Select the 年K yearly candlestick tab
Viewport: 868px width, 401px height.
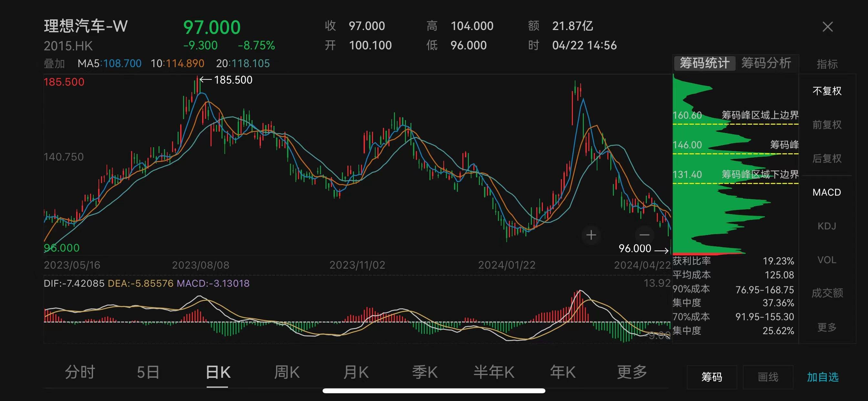(563, 372)
